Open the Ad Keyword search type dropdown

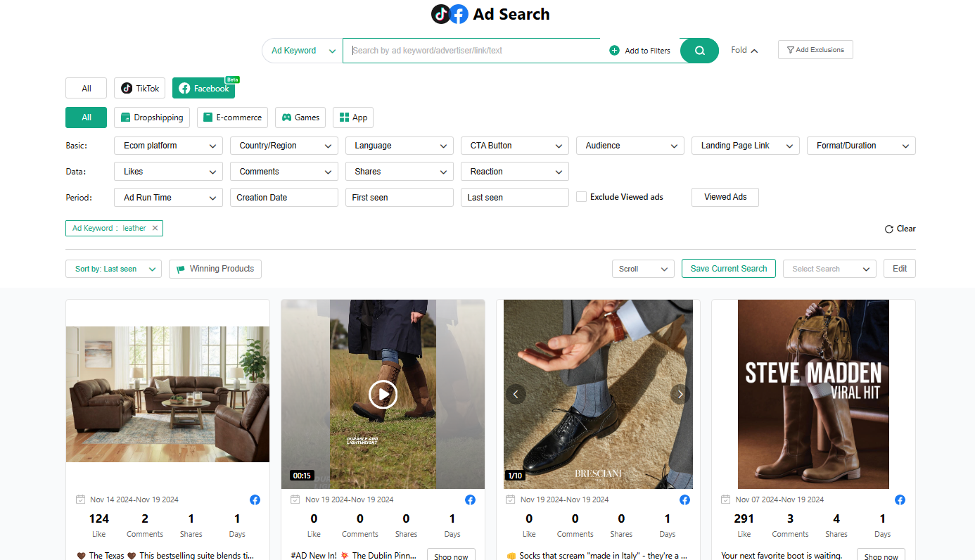tap(302, 51)
